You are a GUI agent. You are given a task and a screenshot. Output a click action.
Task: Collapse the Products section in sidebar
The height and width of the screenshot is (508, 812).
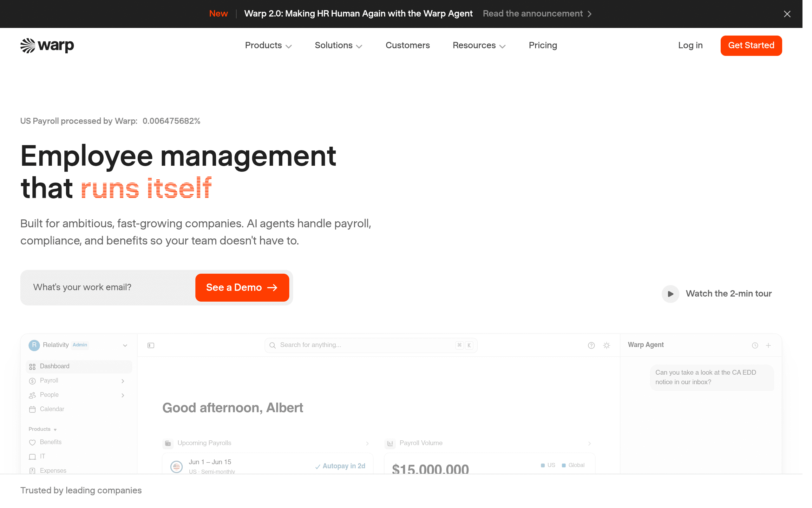(x=43, y=429)
